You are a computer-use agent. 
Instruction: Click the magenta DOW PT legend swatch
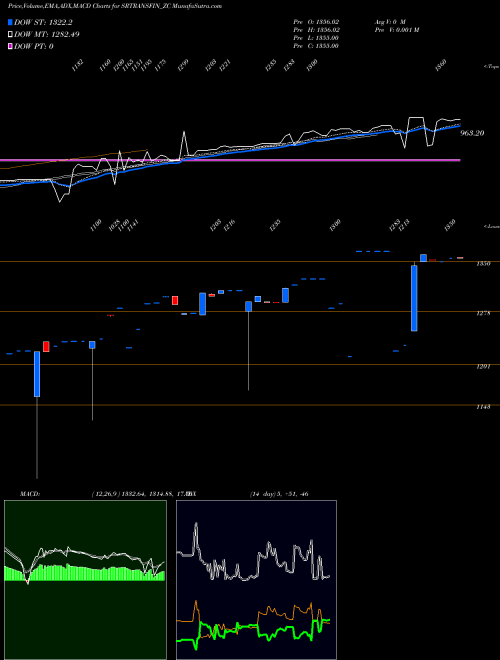[10, 46]
